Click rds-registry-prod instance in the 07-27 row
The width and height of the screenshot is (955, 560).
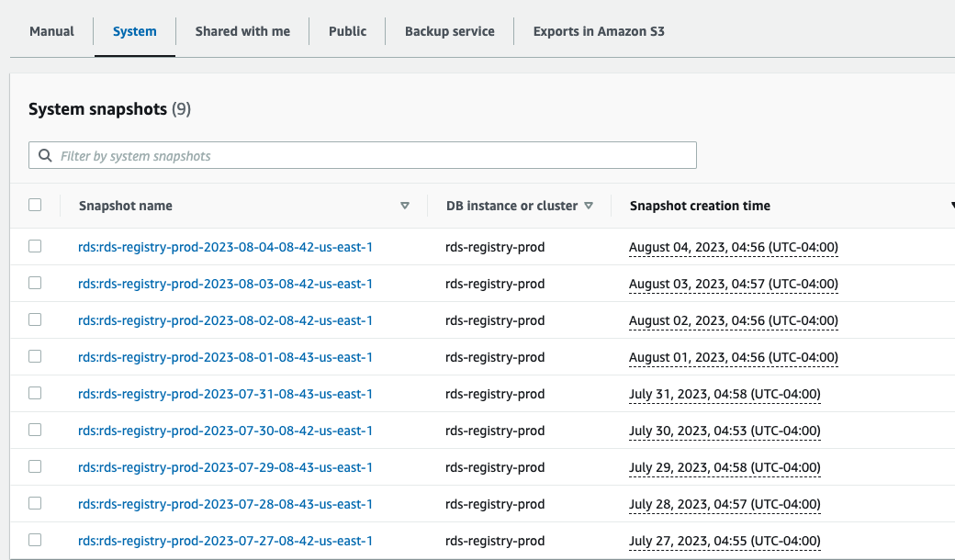coord(495,541)
